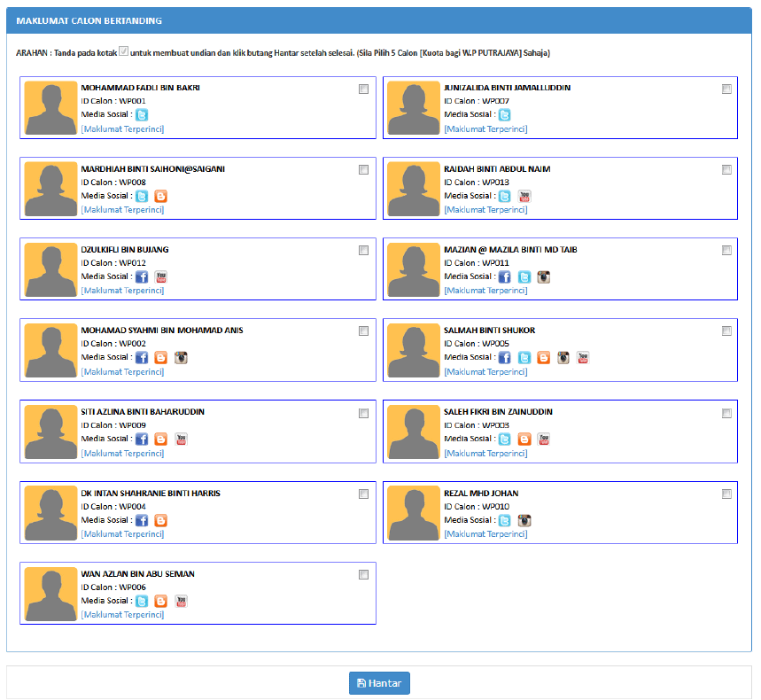Open Rezal Mhd Johan's Instagram icon

pos(524,520)
